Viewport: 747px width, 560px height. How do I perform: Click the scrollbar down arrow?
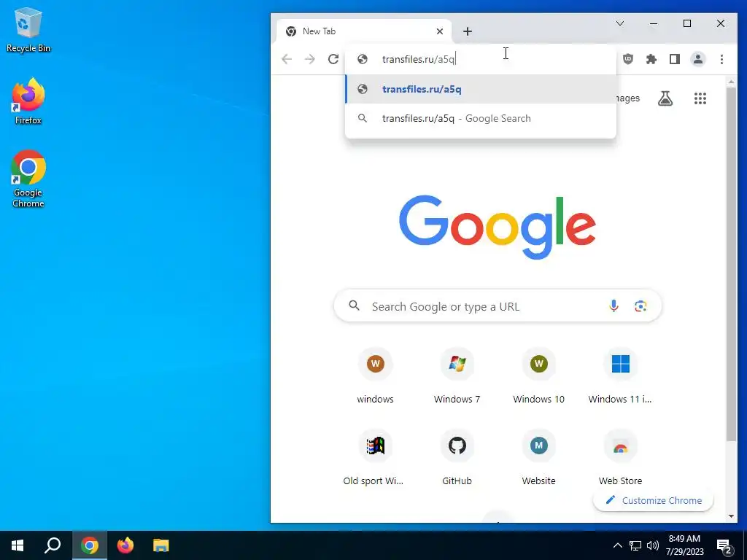[731, 517]
